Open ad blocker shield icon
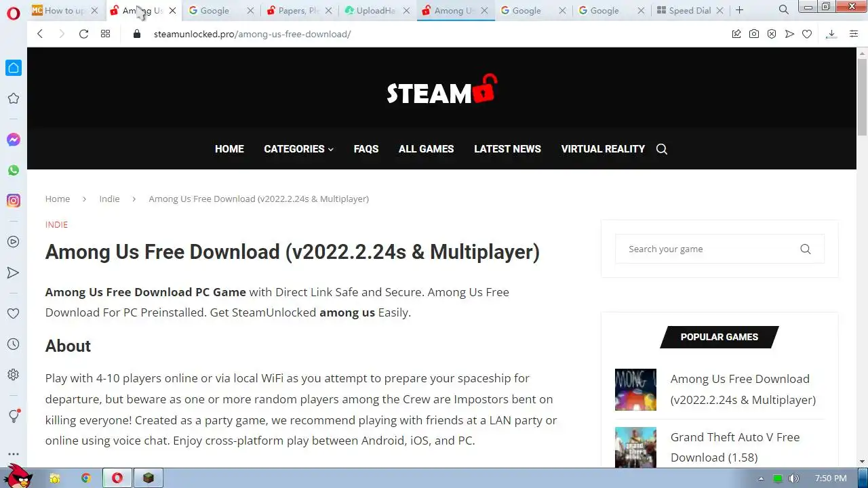Screen dimensions: 868x488 772,34
